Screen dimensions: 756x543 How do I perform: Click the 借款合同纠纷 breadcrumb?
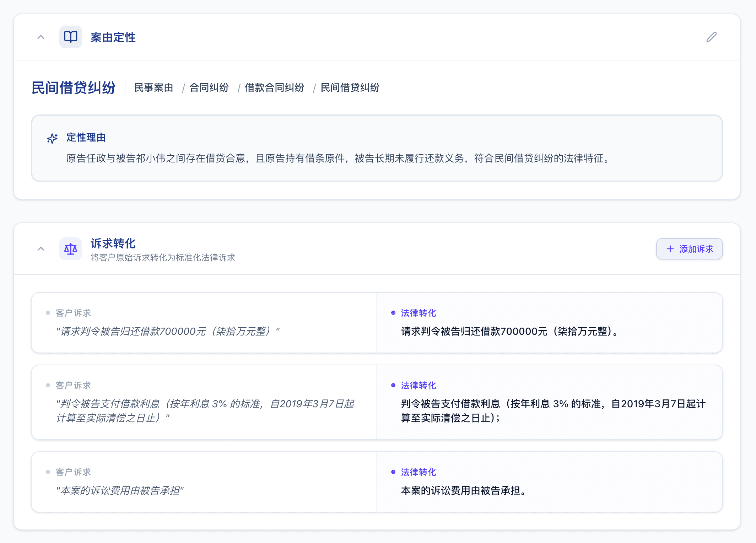274,88
